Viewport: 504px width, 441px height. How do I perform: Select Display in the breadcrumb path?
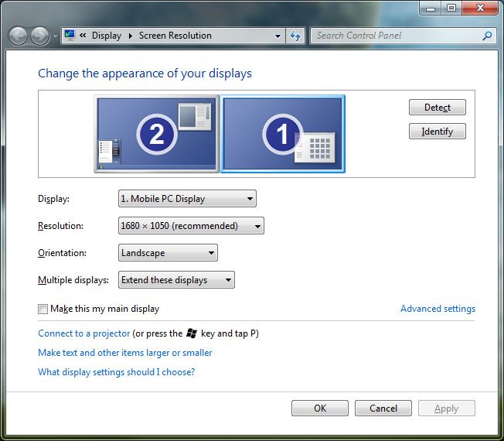(107, 36)
